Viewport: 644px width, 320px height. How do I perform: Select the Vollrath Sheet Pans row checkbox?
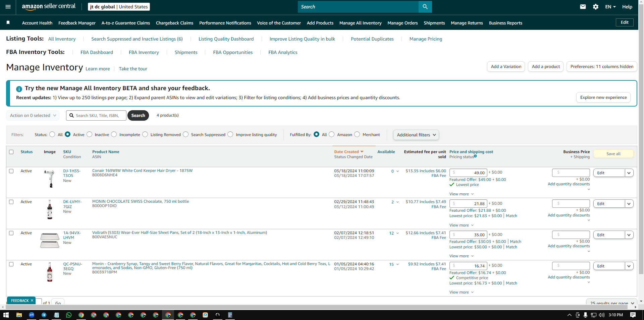pyautogui.click(x=11, y=233)
